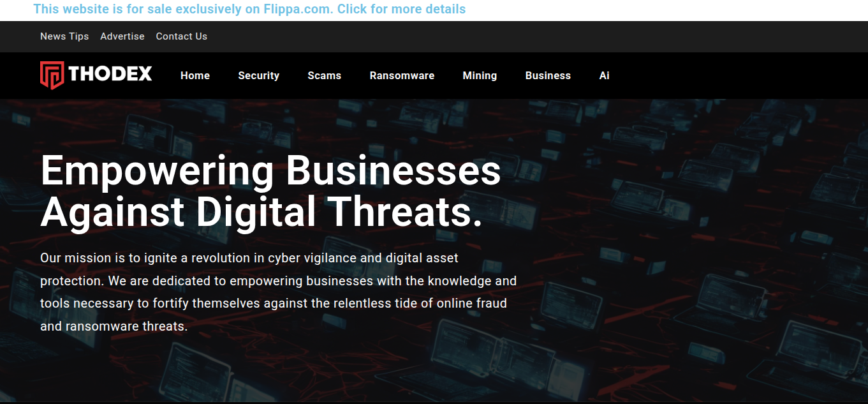Open the News Tips link

(x=64, y=36)
